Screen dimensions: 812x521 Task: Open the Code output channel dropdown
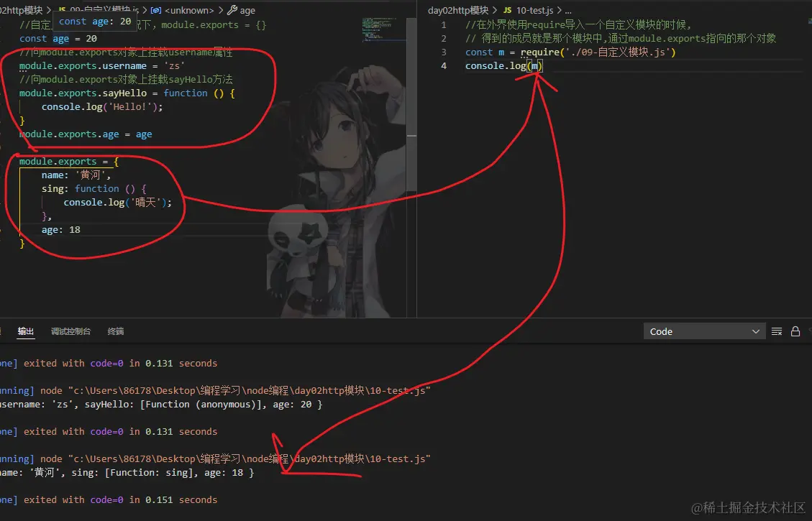tap(703, 331)
